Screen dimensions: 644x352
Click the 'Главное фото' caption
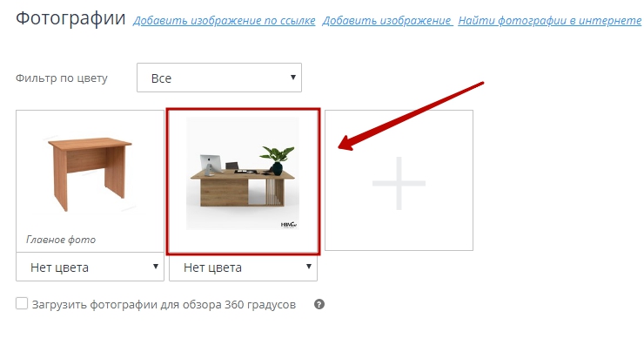pyautogui.click(x=61, y=240)
